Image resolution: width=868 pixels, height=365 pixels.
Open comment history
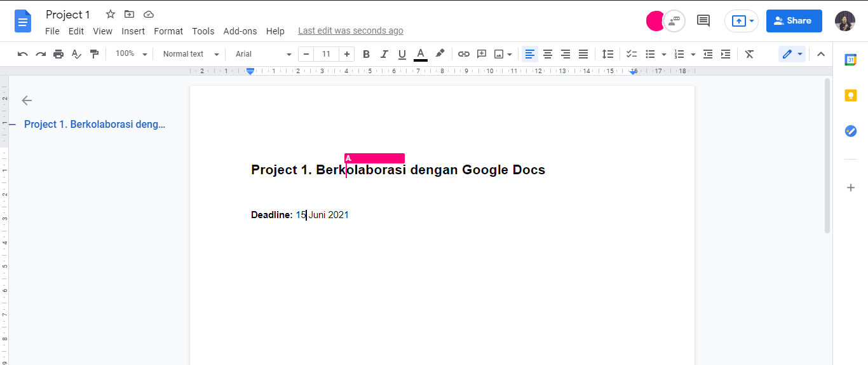pyautogui.click(x=703, y=21)
